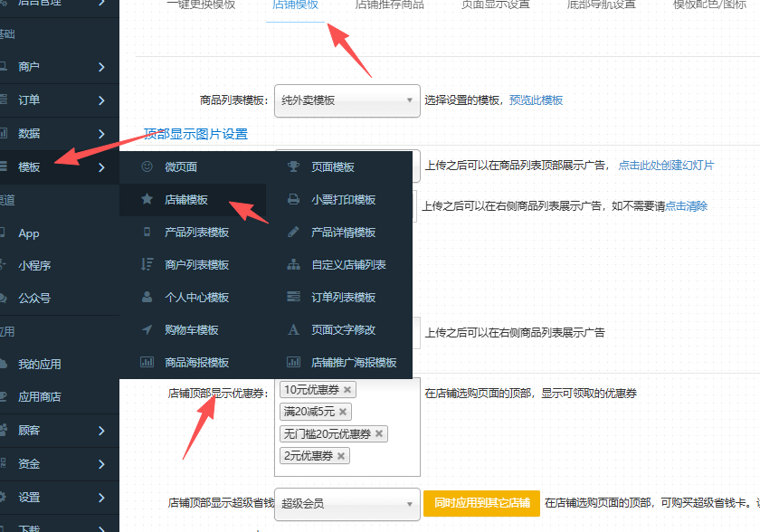Remove the 10元优惠券 coupon tag
This screenshot has width=760, height=532.
pos(347,390)
